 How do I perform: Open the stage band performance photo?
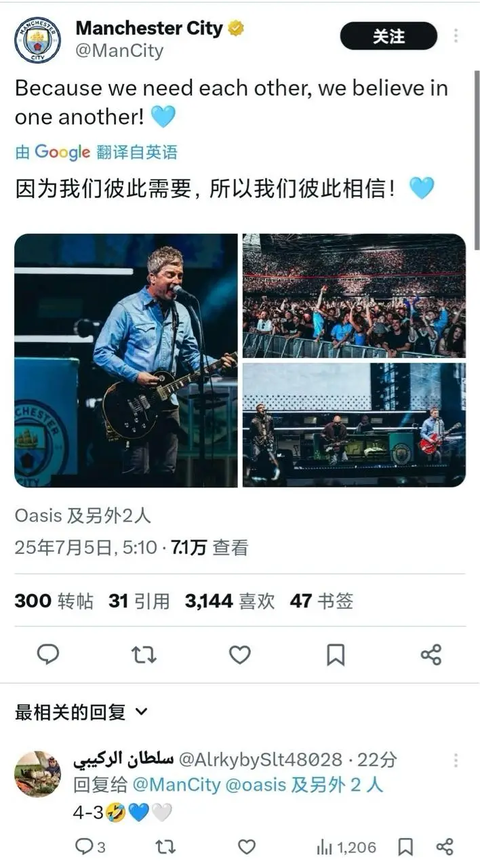point(354,425)
